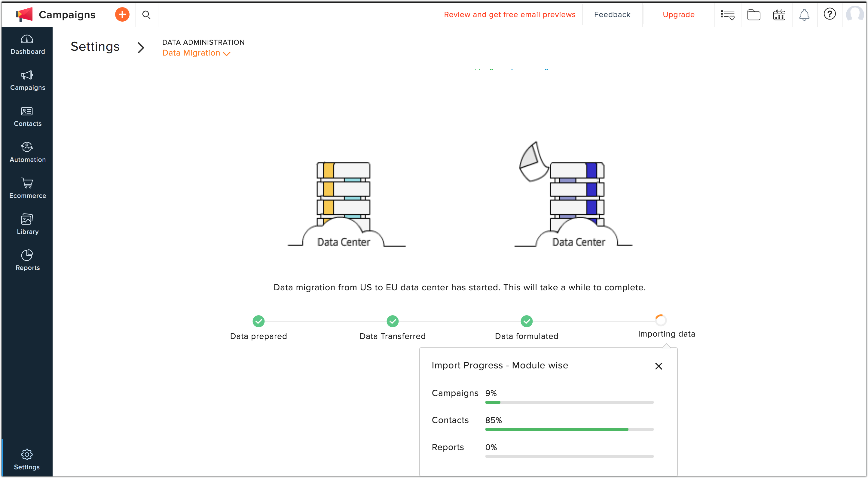Navigate to Reports in sidebar
Image resolution: width=868 pixels, height=478 pixels.
(27, 260)
